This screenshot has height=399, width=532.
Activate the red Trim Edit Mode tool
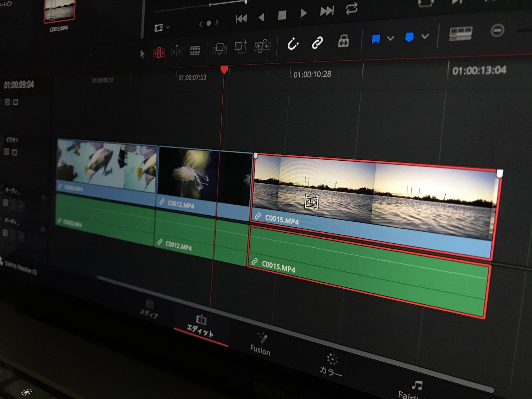[x=159, y=53]
